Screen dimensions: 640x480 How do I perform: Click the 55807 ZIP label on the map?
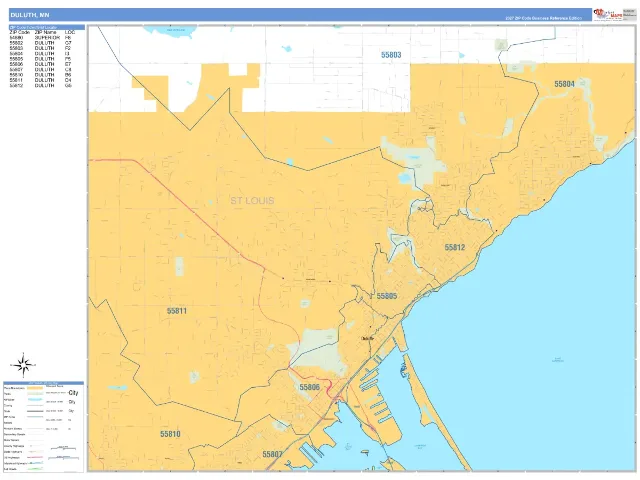click(272, 454)
